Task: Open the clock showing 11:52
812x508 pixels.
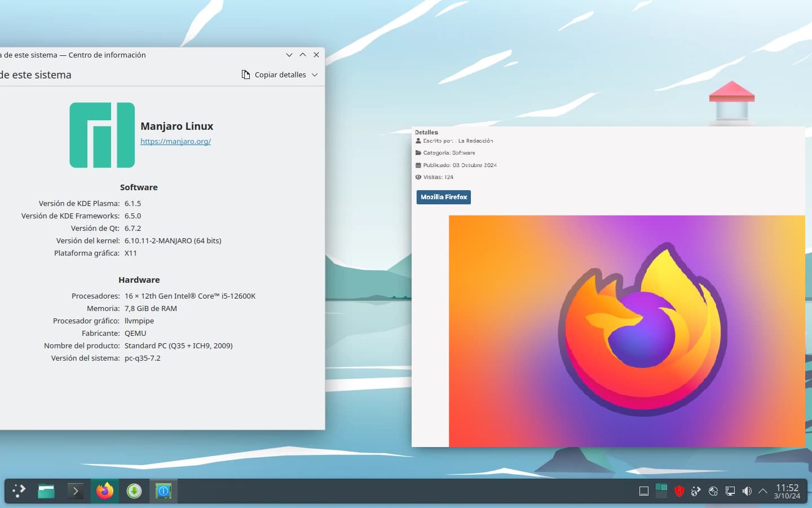Action: 787,491
